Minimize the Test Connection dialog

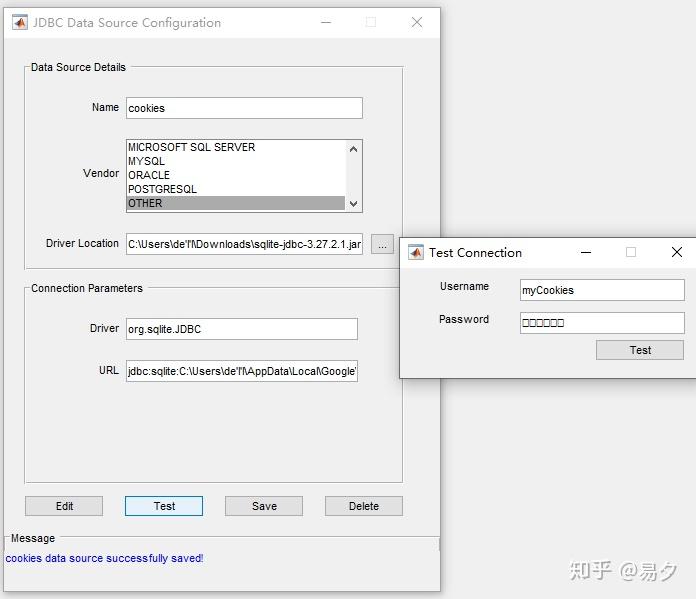(586, 252)
